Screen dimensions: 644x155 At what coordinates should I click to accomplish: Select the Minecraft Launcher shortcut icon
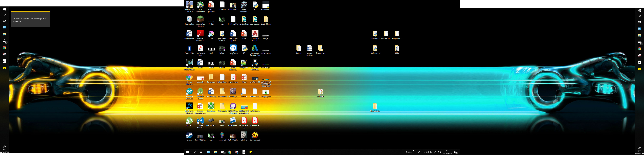[x=200, y=21]
